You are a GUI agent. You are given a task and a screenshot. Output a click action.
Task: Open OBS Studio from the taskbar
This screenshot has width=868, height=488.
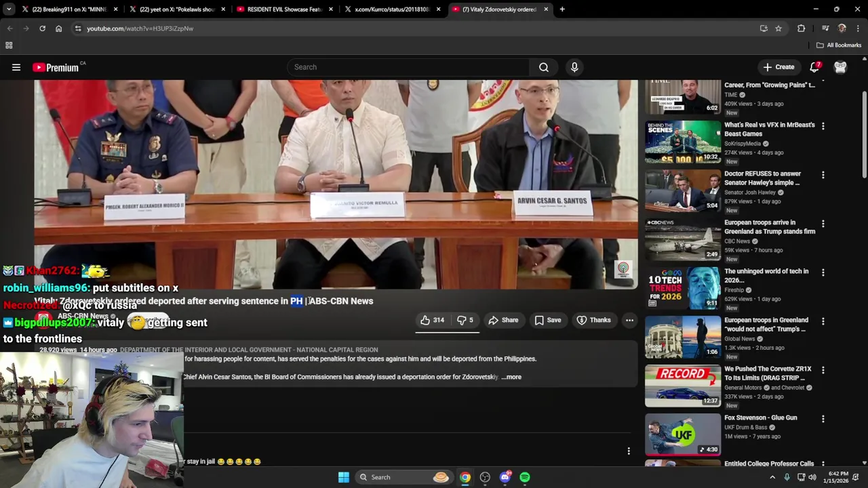pyautogui.click(x=485, y=477)
